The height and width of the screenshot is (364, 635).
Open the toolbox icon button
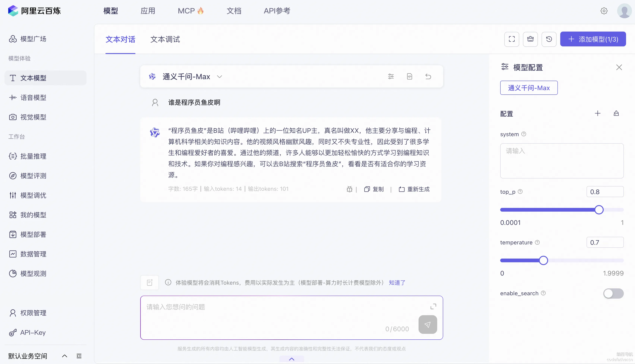(x=530, y=39)
